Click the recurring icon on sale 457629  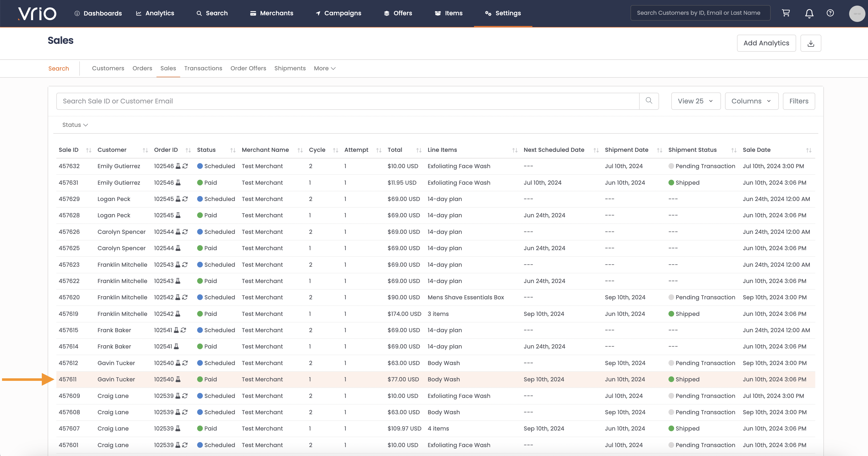coord(185,199)
